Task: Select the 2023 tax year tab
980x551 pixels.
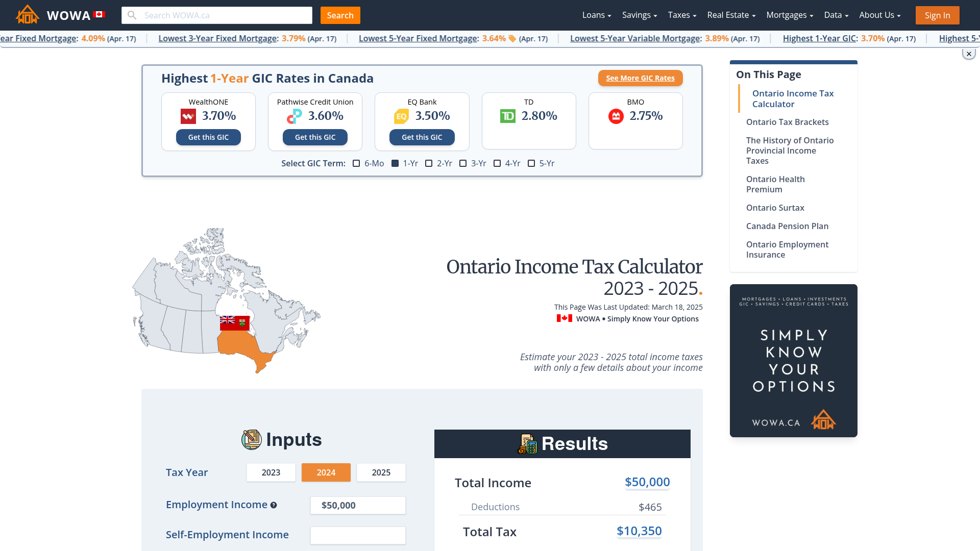Action: [x=271, y=472]
